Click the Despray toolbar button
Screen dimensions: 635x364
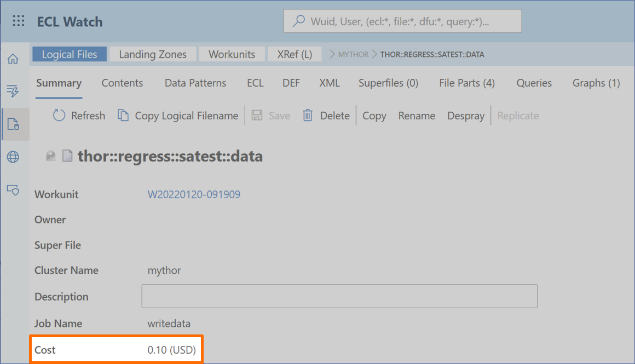tap(466, 115)
